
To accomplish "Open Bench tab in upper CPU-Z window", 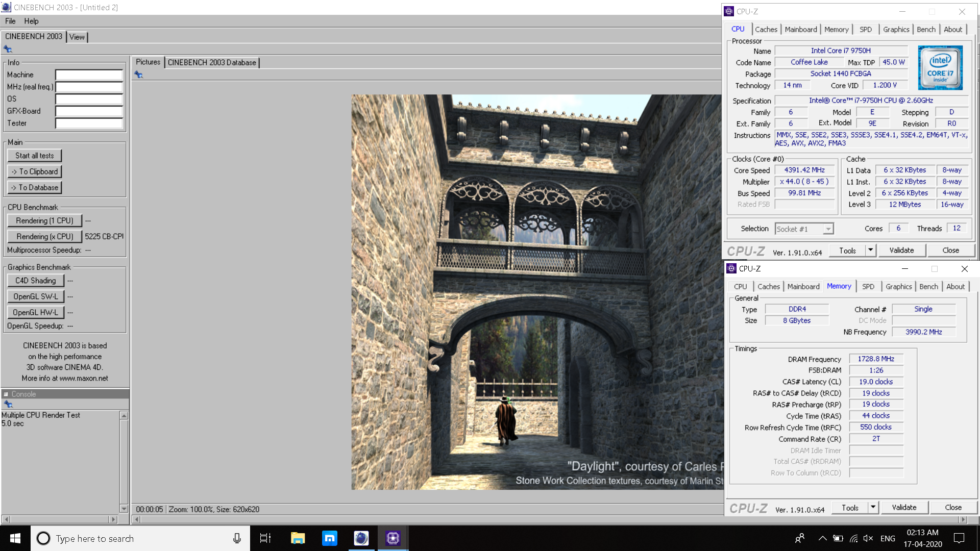I will tap(926, 30).
